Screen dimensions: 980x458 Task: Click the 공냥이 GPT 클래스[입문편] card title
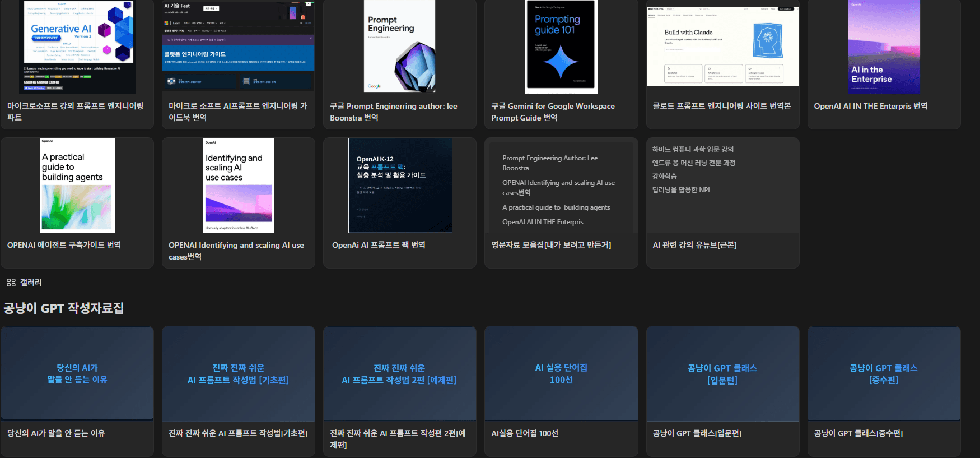pos(697,433)
